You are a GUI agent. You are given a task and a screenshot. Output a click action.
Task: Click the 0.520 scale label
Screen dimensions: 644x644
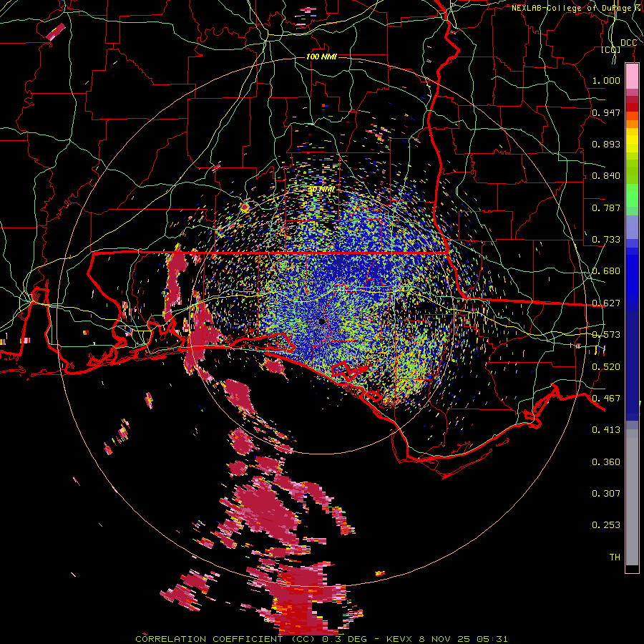click(x=606, y=367)
